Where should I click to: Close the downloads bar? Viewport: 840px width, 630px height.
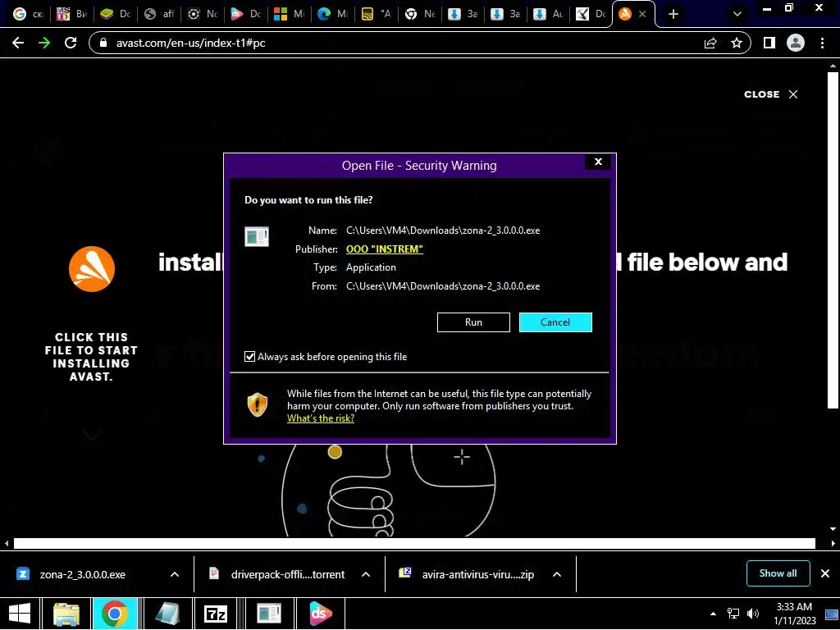click(825, 573)
